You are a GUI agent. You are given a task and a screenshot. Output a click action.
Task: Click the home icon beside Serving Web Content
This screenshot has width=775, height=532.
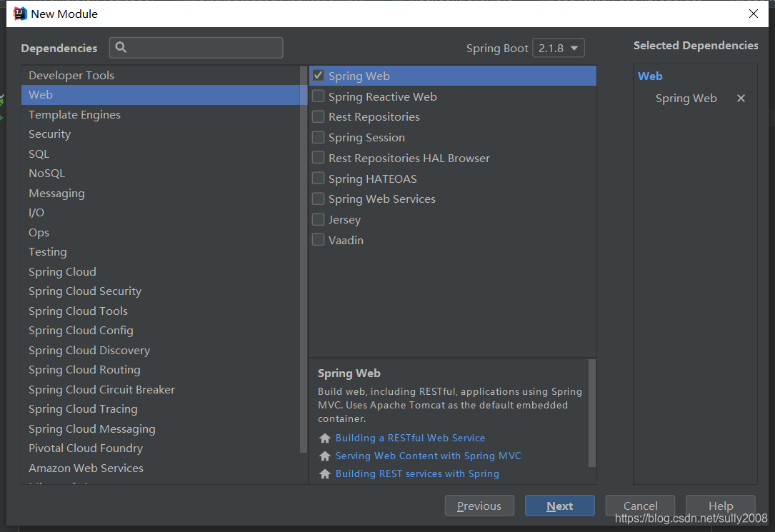(325, 456)
